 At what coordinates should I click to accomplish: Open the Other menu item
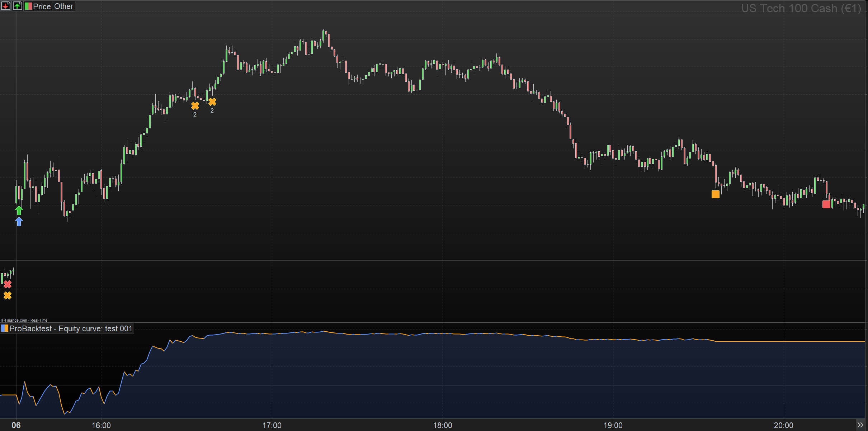[x=64, y=6]
